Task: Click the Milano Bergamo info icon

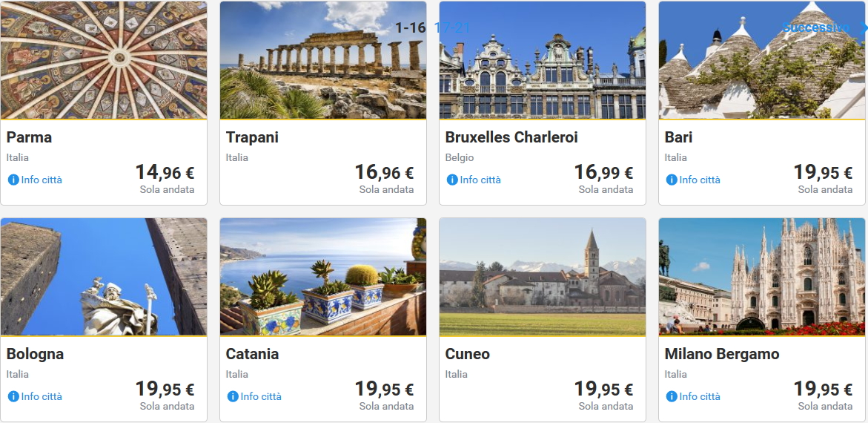Action: pos(672,397)
